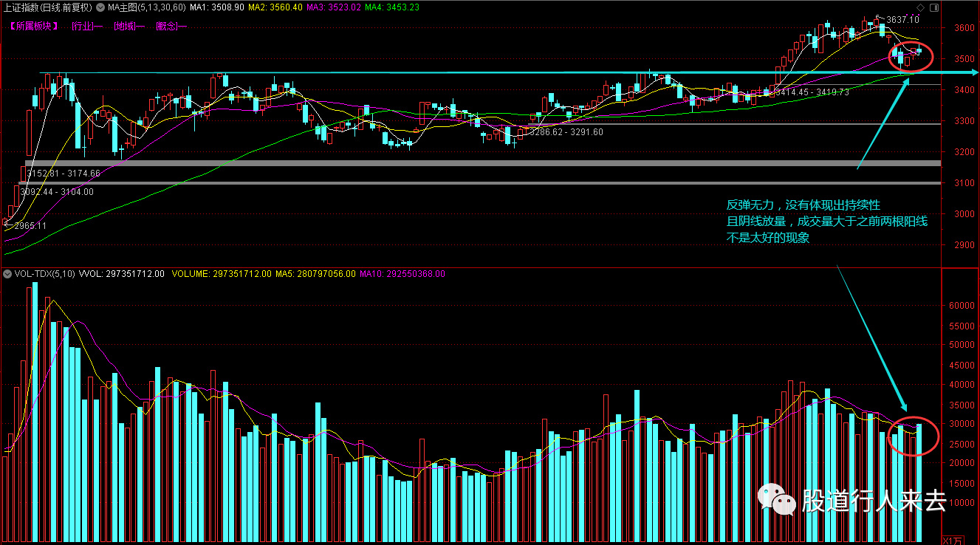Click the diamond icon at chart top-right
Image resolution: width=980 pixels, height=545 pixels.
pos(920,7)
